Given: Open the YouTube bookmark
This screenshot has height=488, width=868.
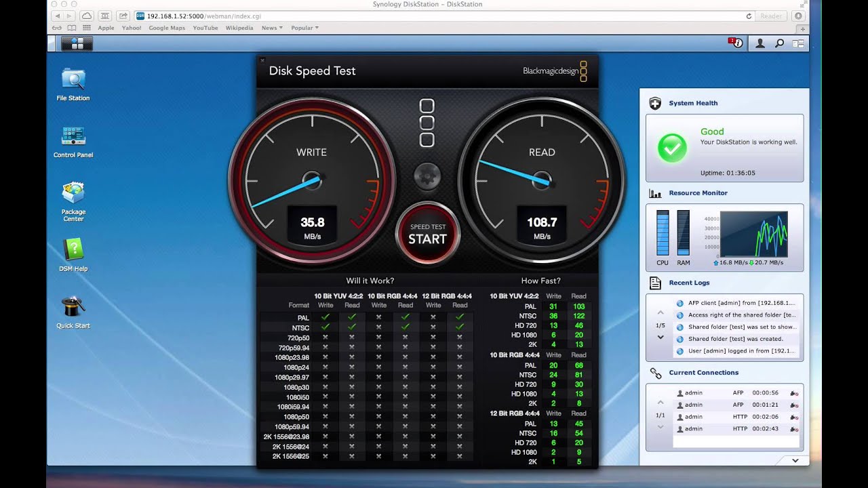Looking at the screenshot, I should [x=205, y=28].
